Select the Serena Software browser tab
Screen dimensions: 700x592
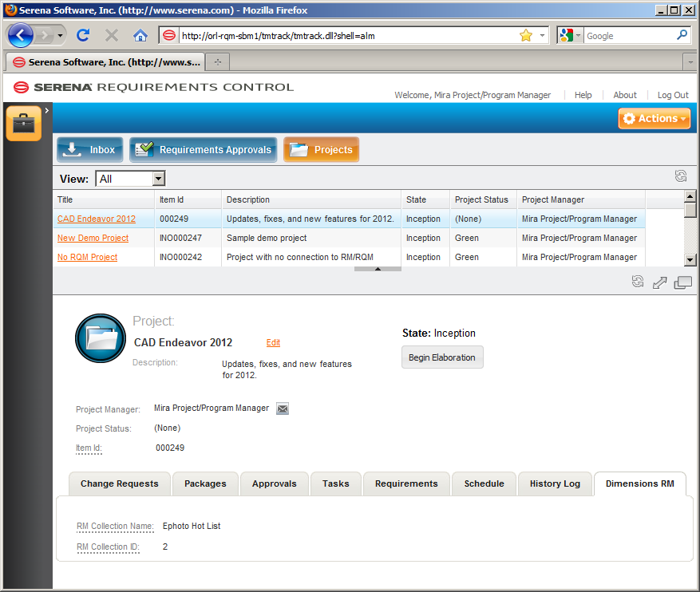[105, 62]
